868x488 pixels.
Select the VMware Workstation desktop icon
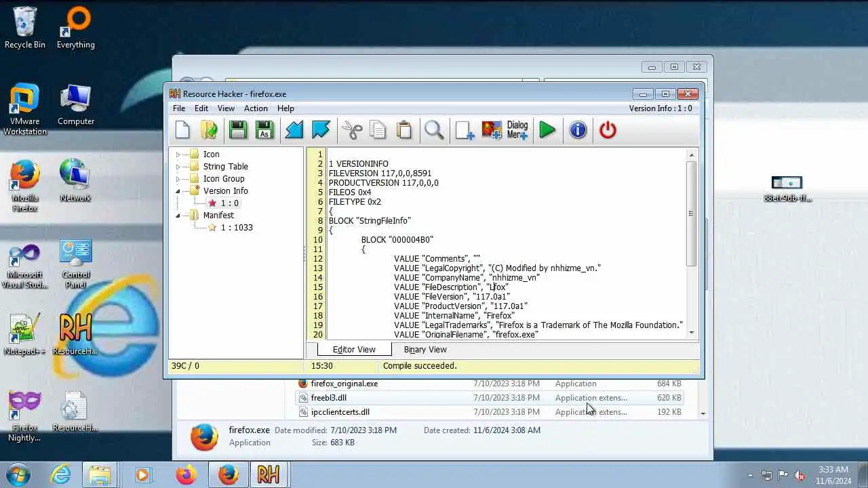click(x=25, y=109)
